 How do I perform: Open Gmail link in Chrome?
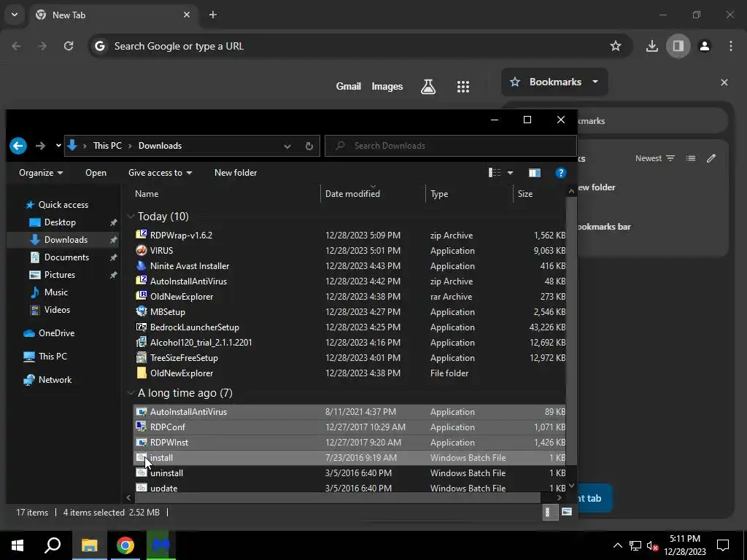(348, 86)
